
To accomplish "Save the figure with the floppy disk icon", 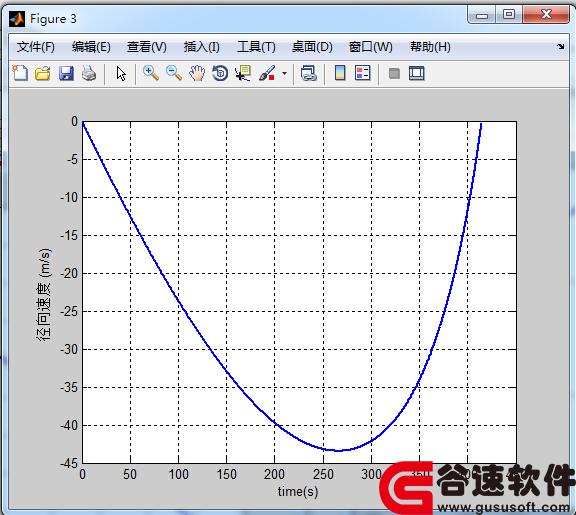I will (66, 73).
